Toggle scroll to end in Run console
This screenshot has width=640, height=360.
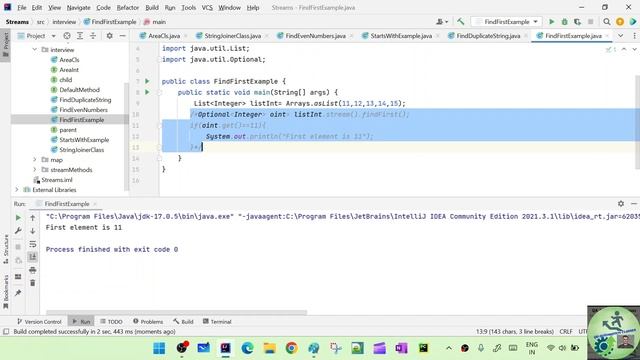point(33,257)
